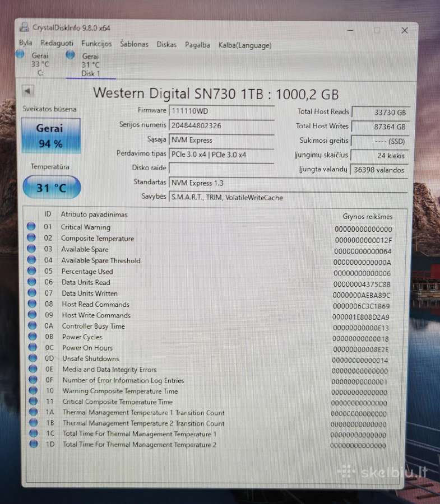Close the CrystalDiskInfo window
Image resolution: width=440 pixels, height=504 pixels.
405,31
